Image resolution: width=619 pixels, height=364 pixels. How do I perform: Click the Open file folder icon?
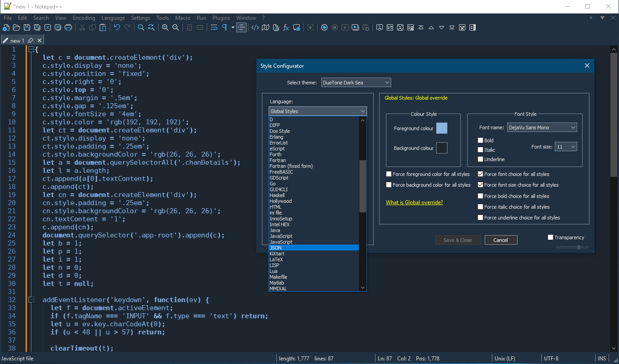(16, 28)
